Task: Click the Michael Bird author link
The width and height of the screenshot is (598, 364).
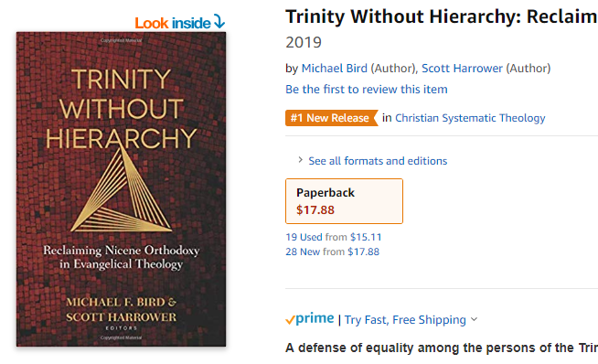Action: click(x=335, y=69)
